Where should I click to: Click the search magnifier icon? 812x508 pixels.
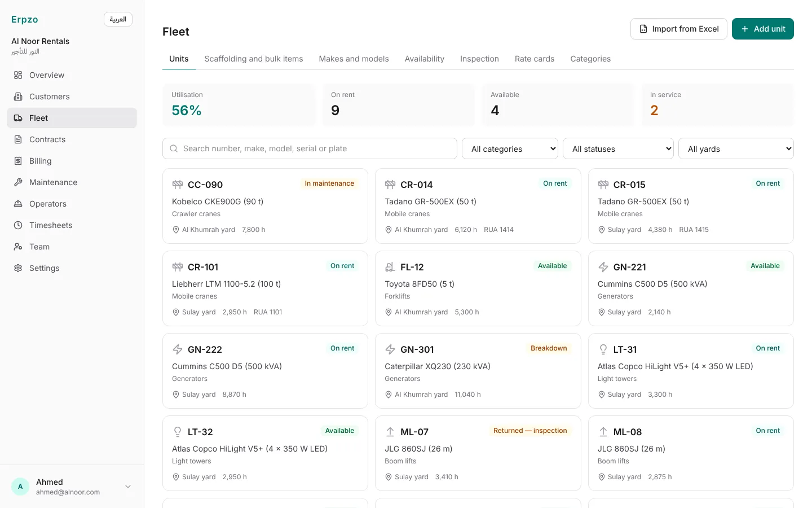pos(174,148)
